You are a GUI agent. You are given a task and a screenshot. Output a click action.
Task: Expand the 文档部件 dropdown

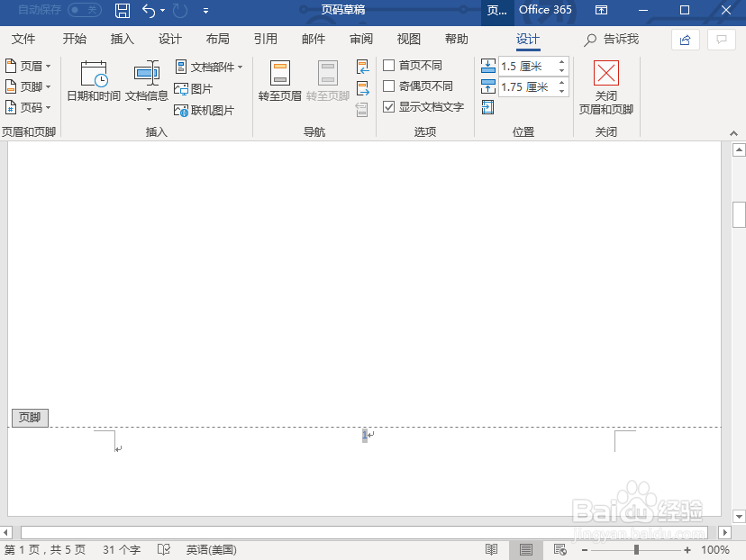tap(209, 67)
